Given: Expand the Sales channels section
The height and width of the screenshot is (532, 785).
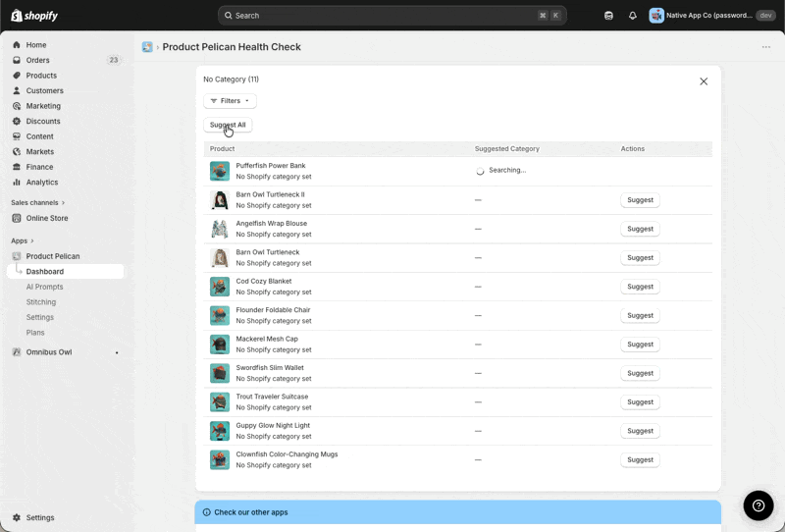Looking at the screenshot, I should [x=38, y=203].
